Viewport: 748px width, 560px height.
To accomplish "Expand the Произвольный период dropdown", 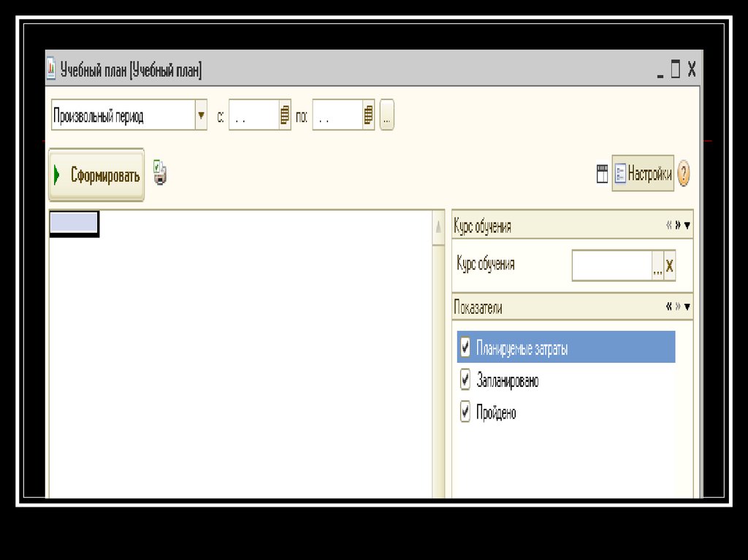I will (x=201, y=115).
